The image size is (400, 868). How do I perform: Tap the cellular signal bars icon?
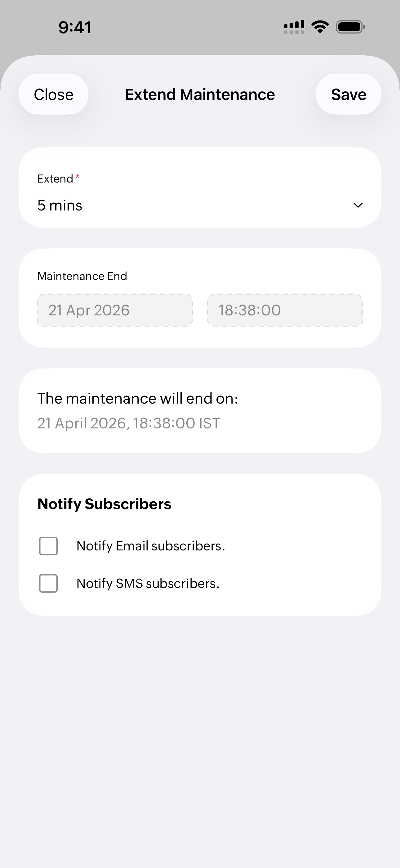[294, 27]
